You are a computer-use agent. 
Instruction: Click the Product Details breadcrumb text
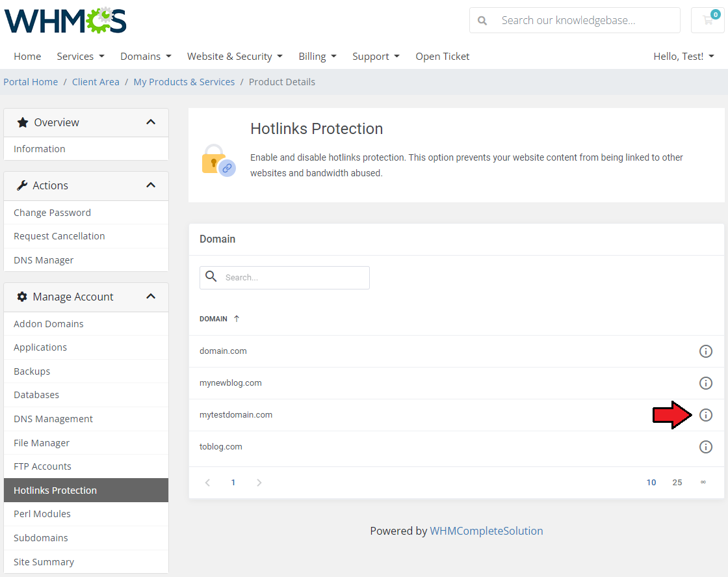coord(282,82)
